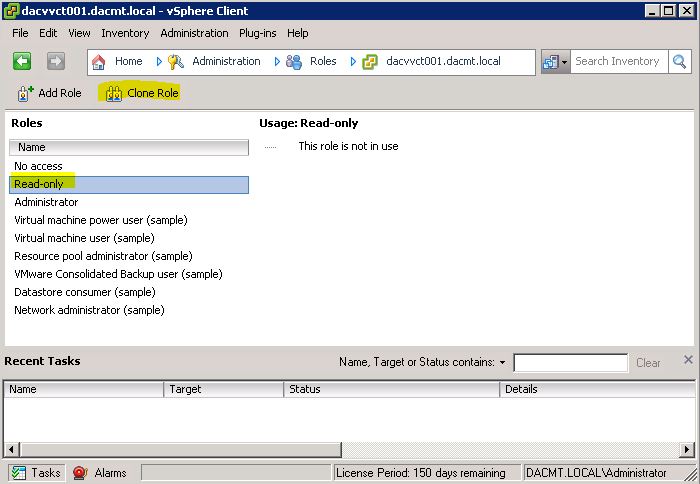Expand breadcrumb arrow before Administration

click(159, 62)
